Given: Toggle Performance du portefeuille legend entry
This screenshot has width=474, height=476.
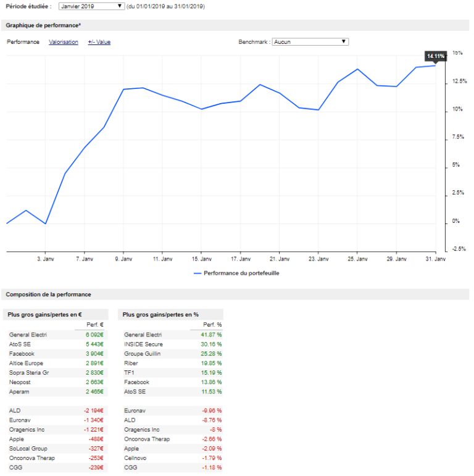Looking at the screenshot, I should [236, 272].
